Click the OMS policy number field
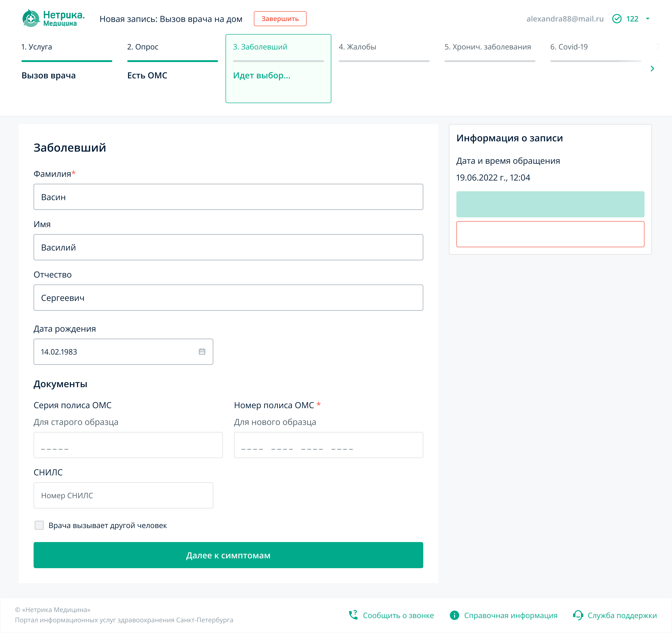This screenshot has height=633, width=672. pos(328,445)
